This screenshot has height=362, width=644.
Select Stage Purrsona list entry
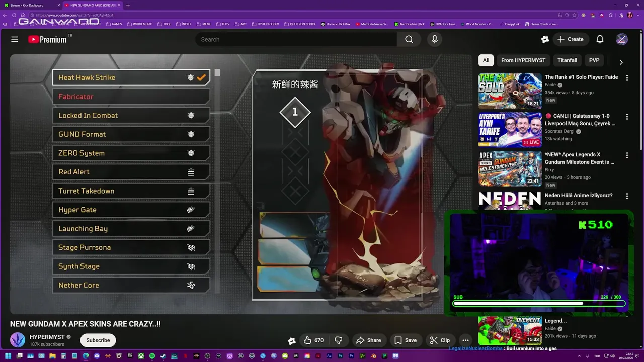[x=131, y=247]
